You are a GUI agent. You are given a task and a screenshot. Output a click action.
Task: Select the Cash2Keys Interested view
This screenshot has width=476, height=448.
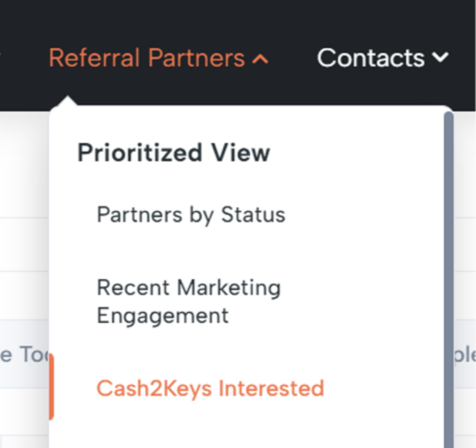[x=210, y=389]
